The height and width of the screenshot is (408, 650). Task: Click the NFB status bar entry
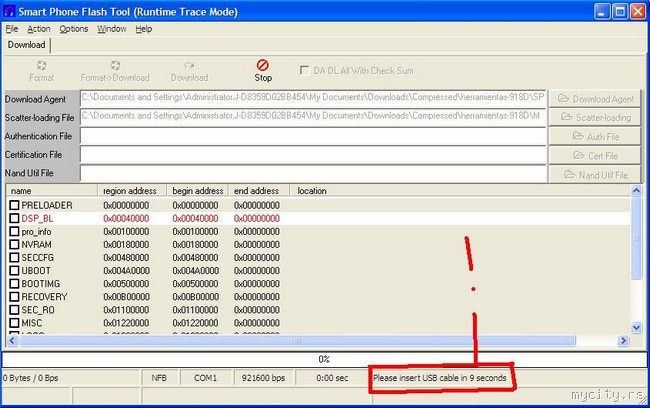pos(159,378)
